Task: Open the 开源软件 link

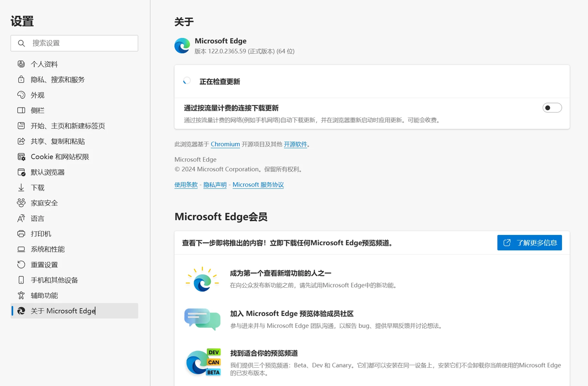Action: tap(295, 144)
